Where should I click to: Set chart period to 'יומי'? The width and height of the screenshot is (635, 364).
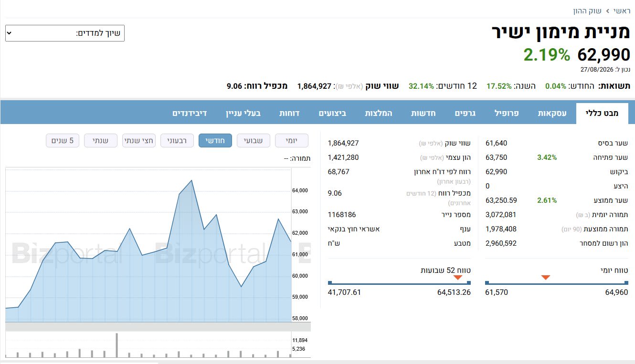pyautogui.click(x=292, y=141)
